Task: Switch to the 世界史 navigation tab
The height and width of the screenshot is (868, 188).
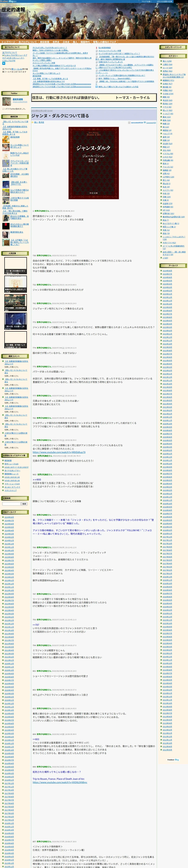Action: point(56,42)
